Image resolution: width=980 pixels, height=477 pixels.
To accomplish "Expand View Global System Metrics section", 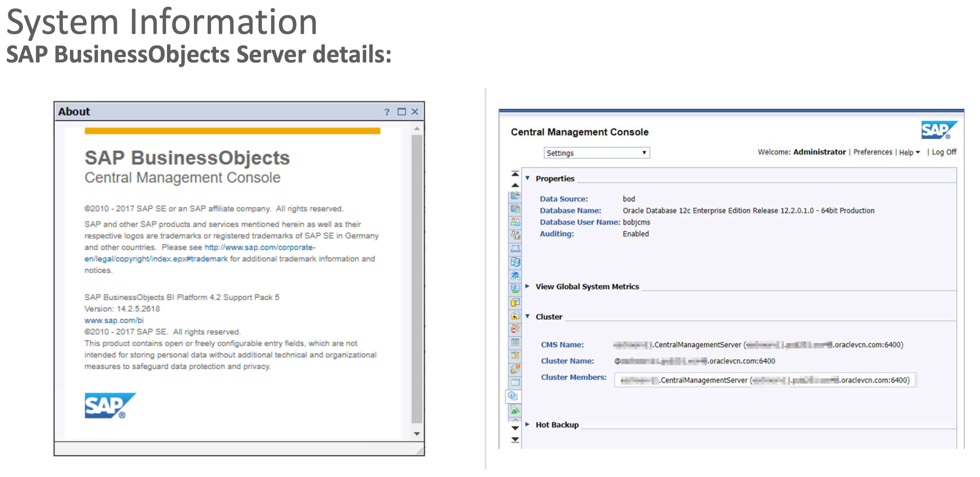I will pyautogui.click(x=527, y=286).
